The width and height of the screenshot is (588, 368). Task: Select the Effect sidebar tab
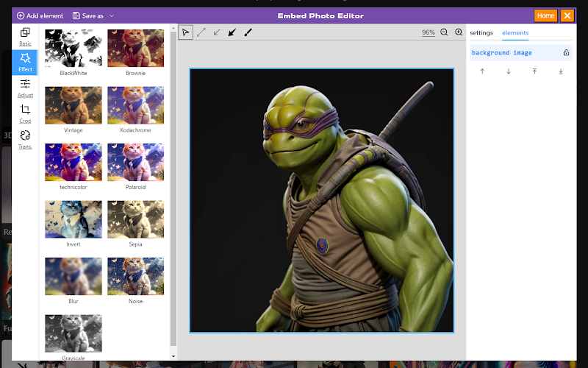(x=25, y=63)
